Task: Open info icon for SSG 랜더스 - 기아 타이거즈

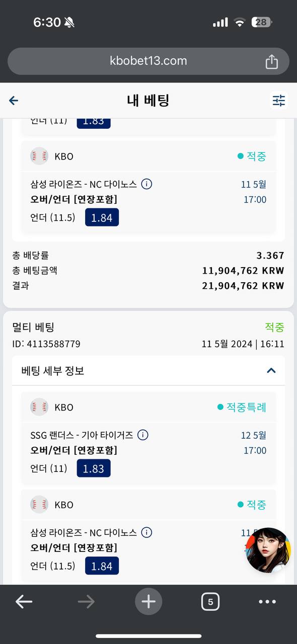Action: pyautogui.click(x=143, y=435)
